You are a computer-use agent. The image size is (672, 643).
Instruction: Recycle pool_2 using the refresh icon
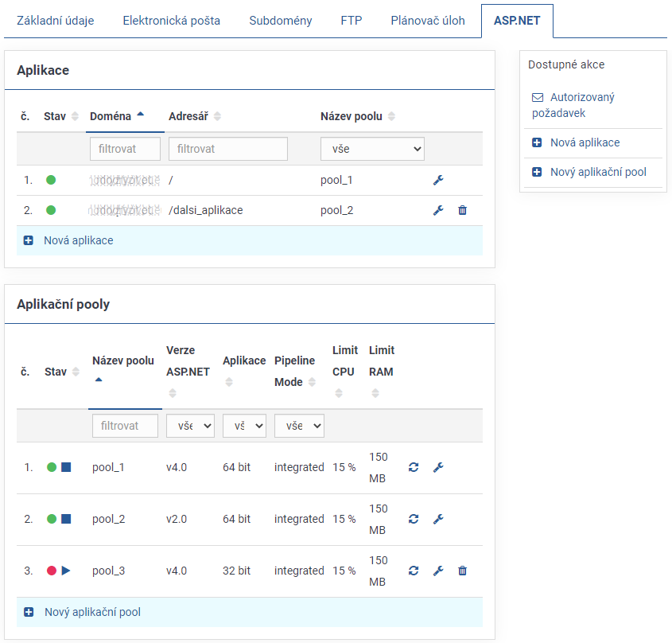[x=413, y=519]
